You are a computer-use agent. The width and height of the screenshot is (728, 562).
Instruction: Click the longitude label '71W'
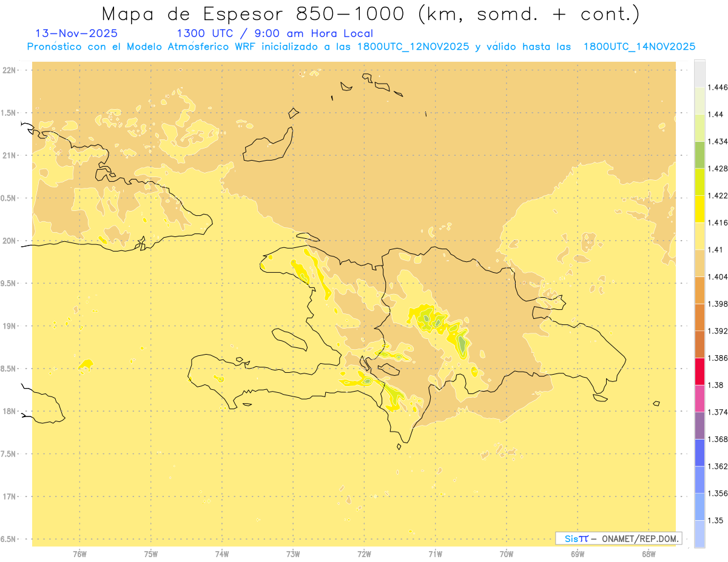435,554
